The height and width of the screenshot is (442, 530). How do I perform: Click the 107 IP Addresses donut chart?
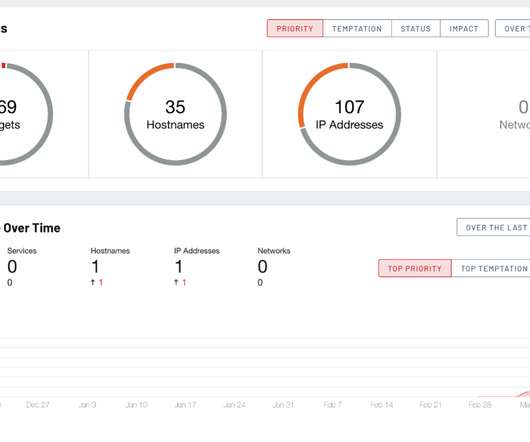tap(350, 114)
